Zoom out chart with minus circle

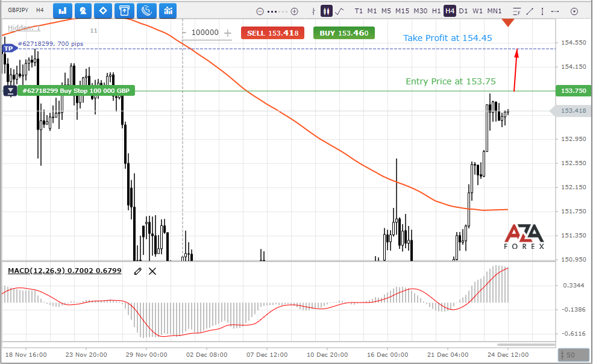tap(260, 11)
